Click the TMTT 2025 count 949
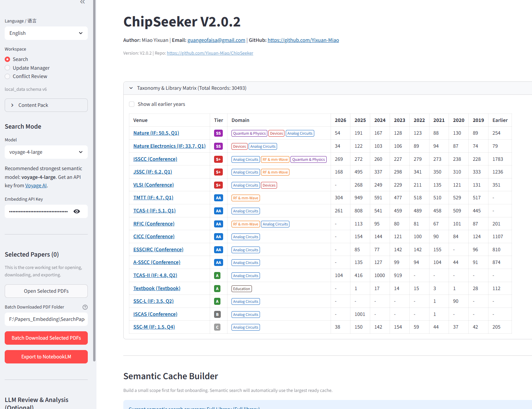The width and height of the screenshot is (532, 409). (x=358, y=198)
